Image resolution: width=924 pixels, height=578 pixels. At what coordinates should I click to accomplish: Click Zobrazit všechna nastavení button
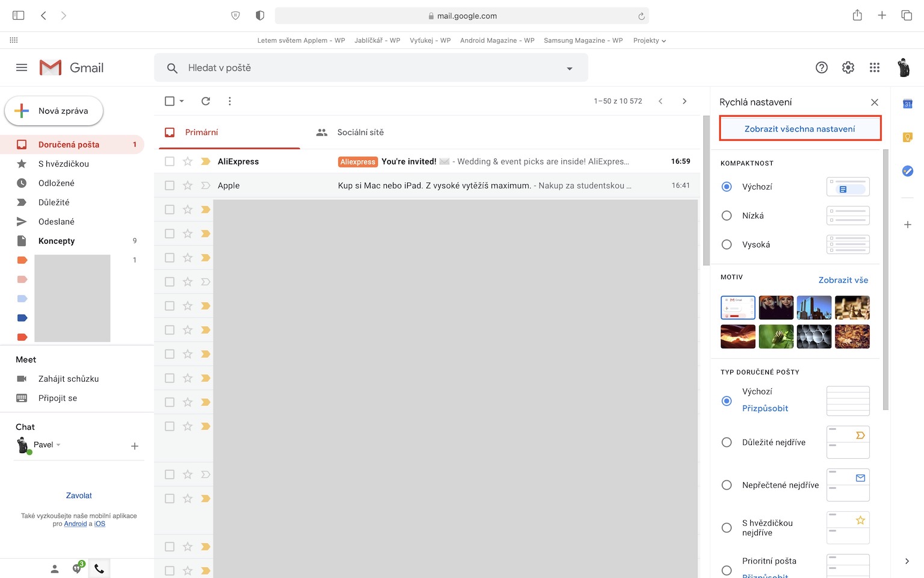tap(799, 129)
